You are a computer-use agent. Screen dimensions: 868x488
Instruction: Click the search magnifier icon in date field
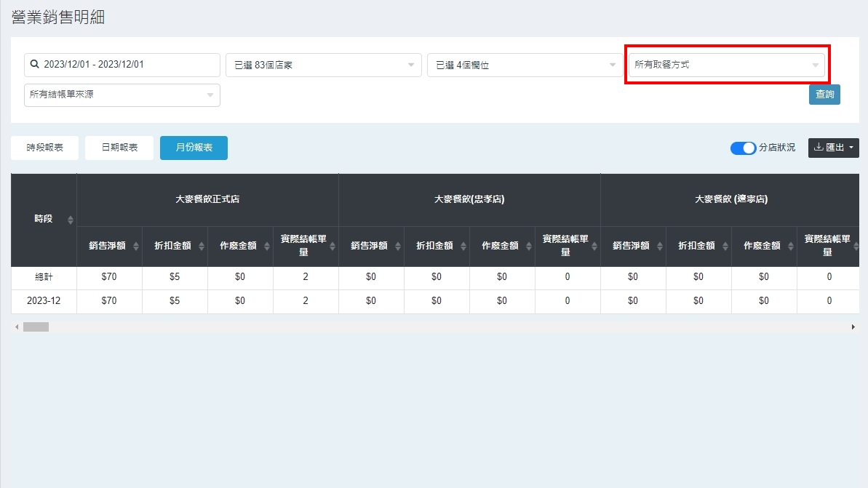click(x=34, y=65)
